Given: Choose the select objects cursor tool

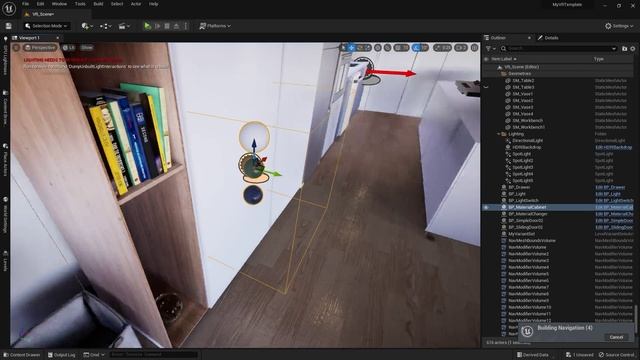Looking at the screenshot, I should [344, 48].
